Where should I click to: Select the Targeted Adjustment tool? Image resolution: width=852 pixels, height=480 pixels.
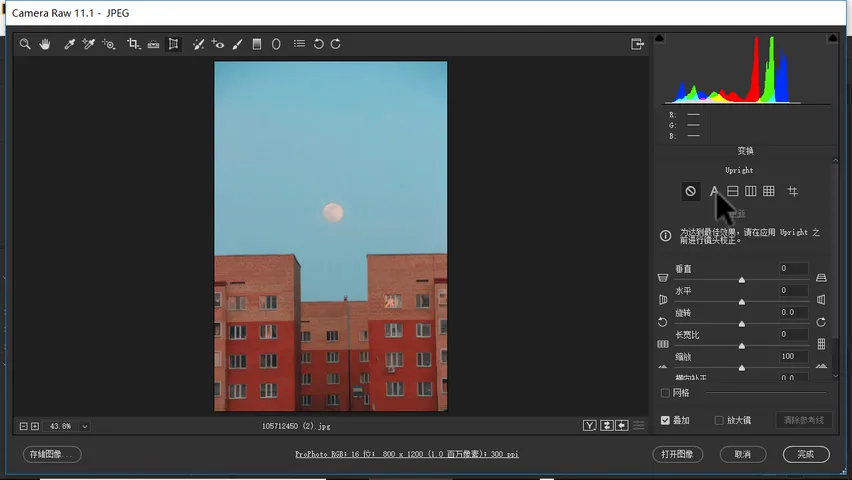tap(109, 44)
